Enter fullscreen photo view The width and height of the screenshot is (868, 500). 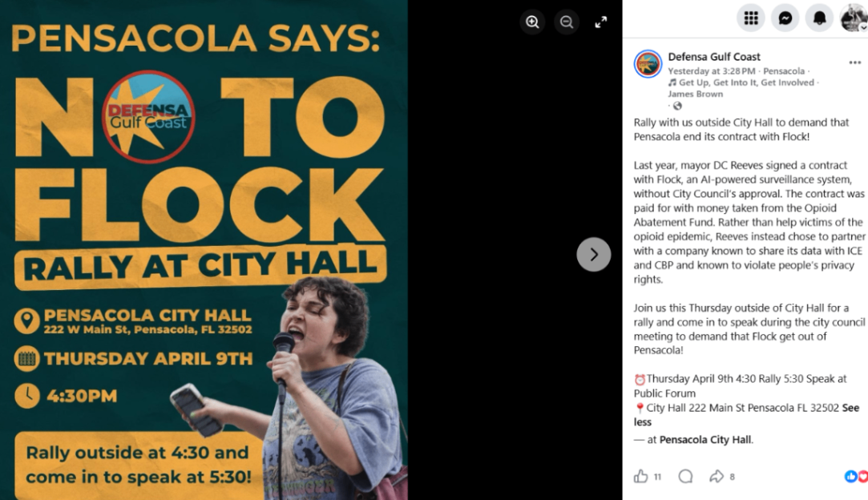click(601, 22)
